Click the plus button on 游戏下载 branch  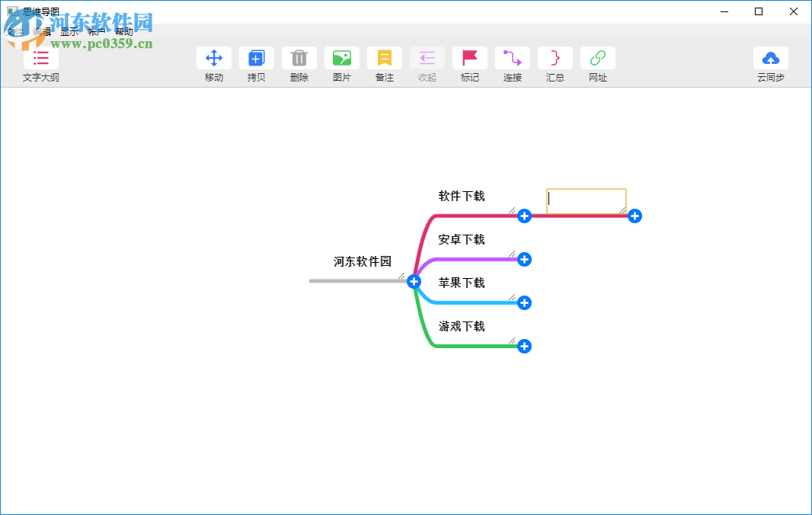click(524, 346)
